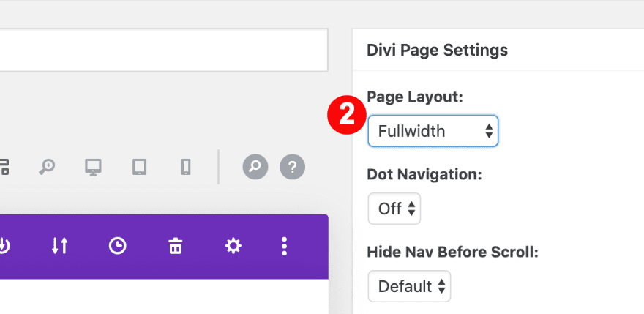Viewport: 644px width, 314px height.
Task: Open page settings gear icon
Action: point(233,247)
